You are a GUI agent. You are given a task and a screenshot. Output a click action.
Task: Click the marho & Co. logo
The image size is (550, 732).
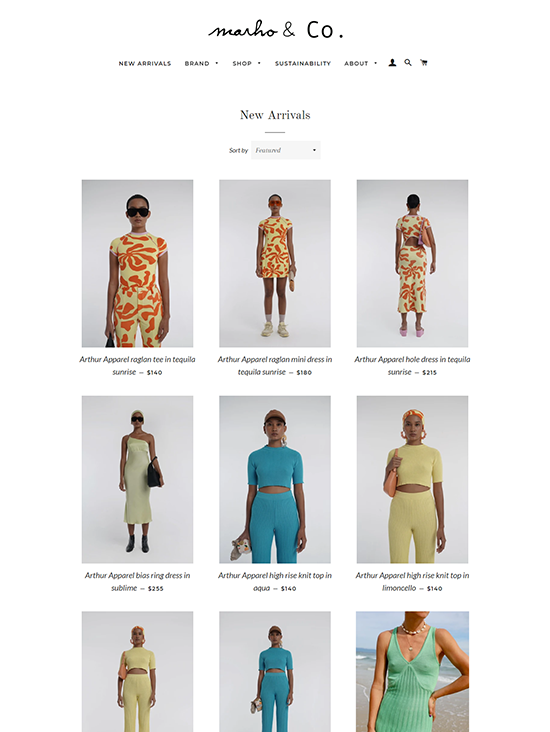pos(275,29)
